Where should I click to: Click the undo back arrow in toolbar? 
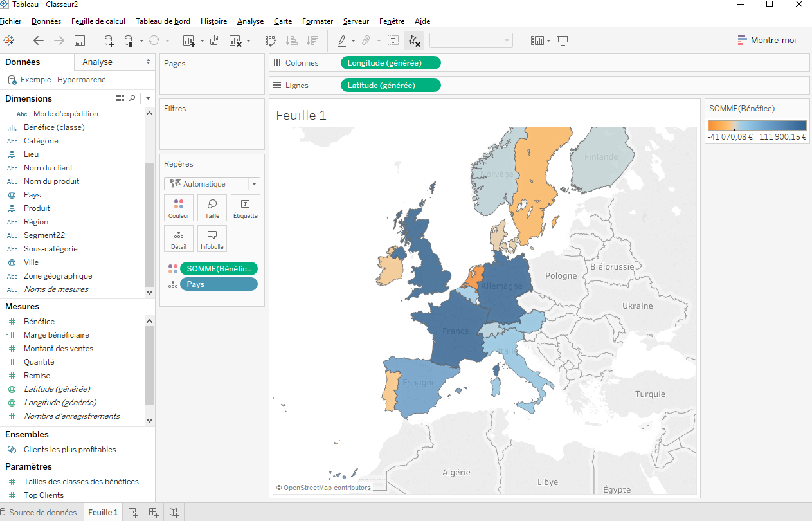(39, 41)
